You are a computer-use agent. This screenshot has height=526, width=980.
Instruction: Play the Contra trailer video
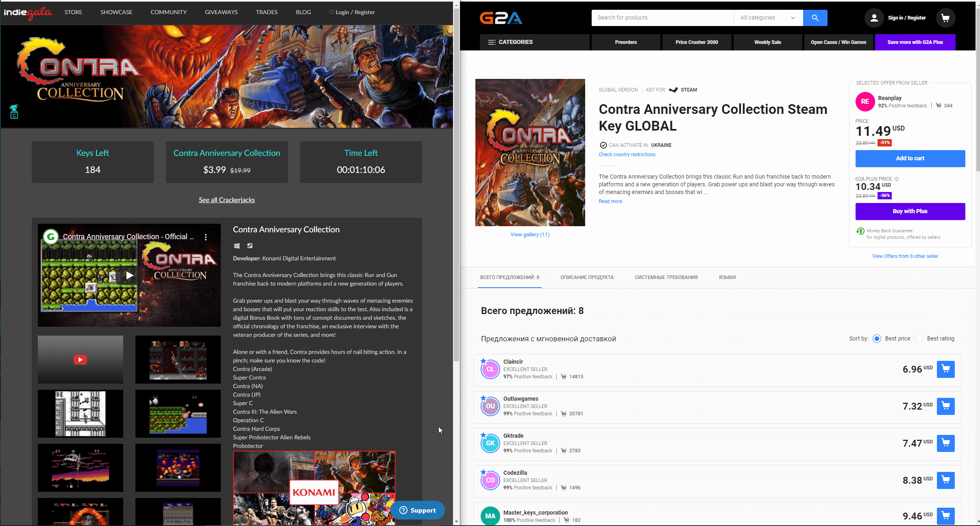[x=129, y=275]
